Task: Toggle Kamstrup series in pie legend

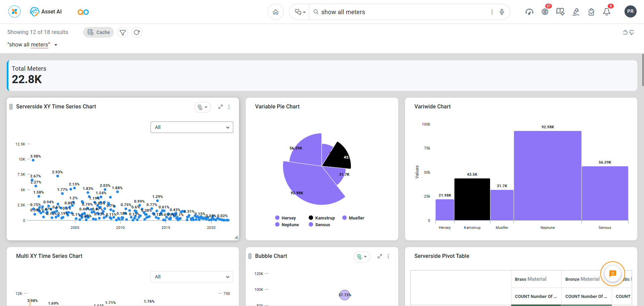Action: (x=322, y=218)
